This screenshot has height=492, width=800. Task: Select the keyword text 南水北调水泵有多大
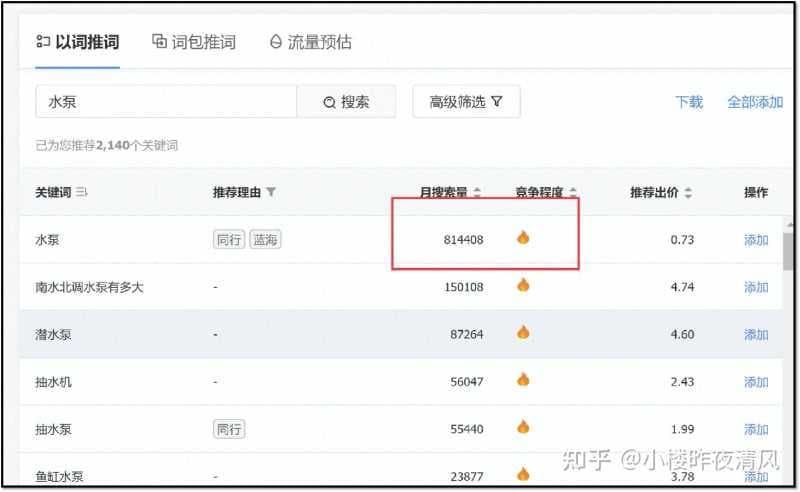point(89,287)
